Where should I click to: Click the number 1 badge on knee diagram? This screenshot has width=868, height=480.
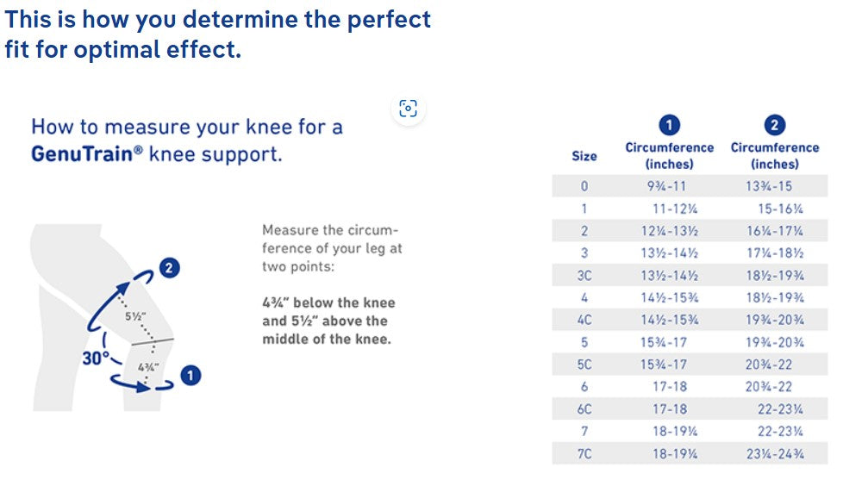191,376
